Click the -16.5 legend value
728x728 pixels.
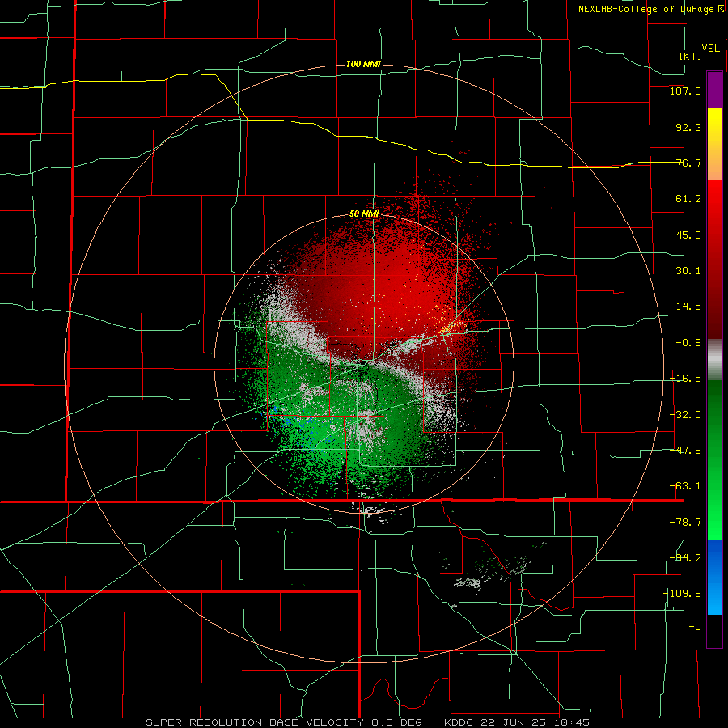(x=685, y=379)
